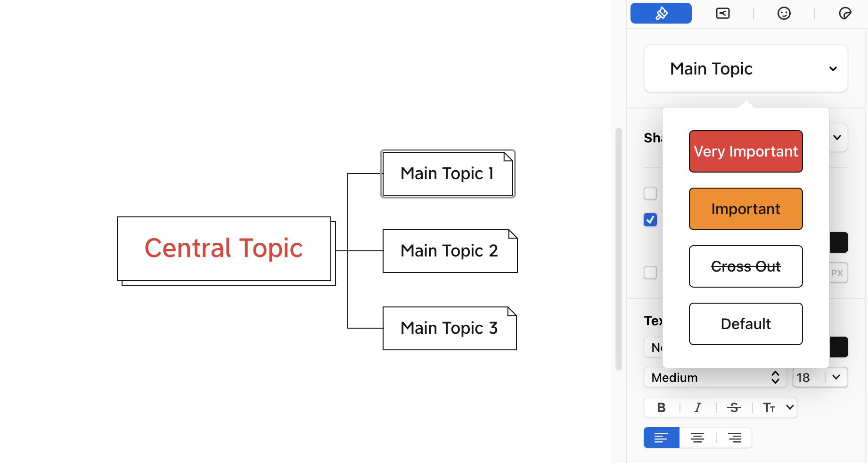Align text to the right
868x463 pixels.
click(x=734, y=438)
